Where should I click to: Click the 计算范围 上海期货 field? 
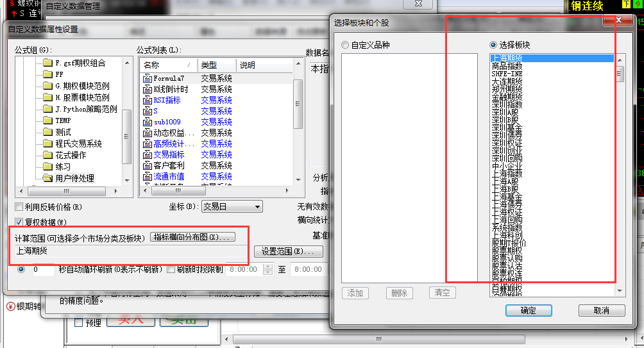tap(131, 251)
